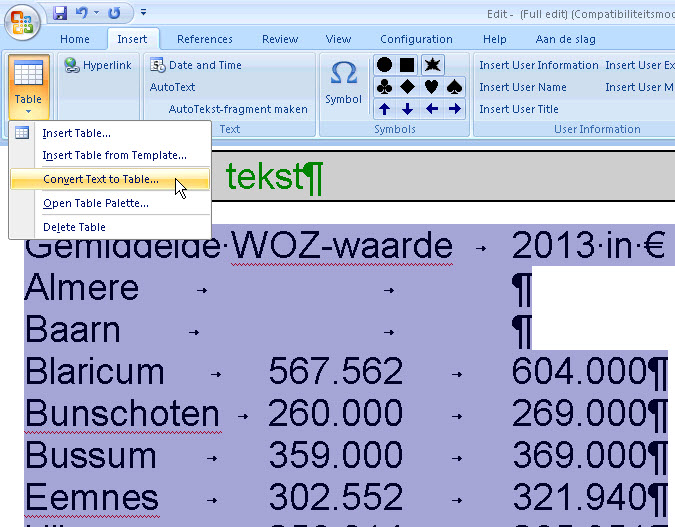Insert the black circle symbol
This screenshot has height=527, width=675.
tap(384, 65)
